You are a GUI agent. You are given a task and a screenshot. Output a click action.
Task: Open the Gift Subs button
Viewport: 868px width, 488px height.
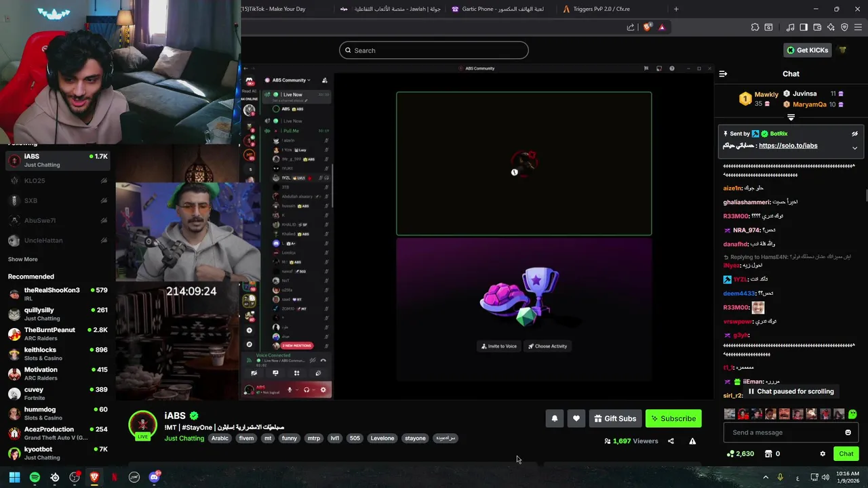coord(615,419)
